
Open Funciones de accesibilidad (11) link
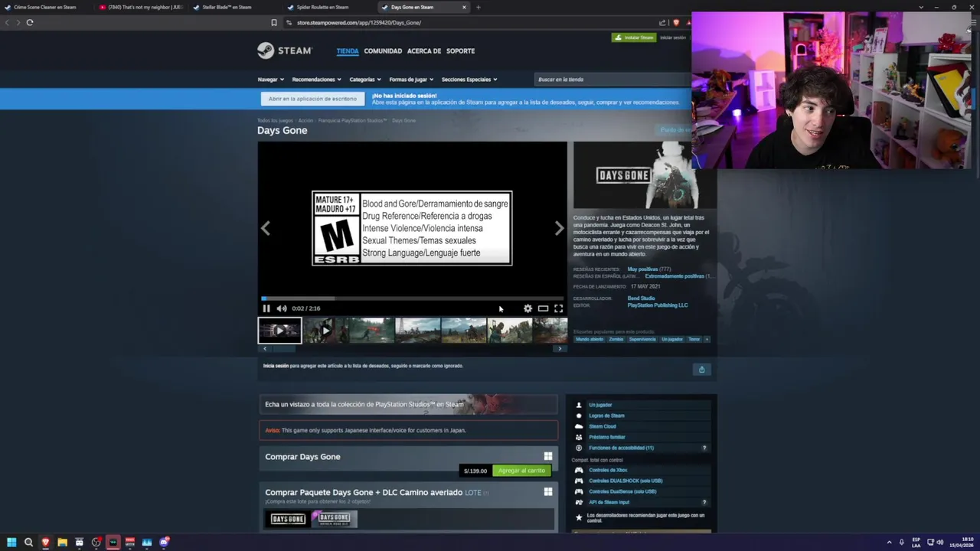pos(621,448)
